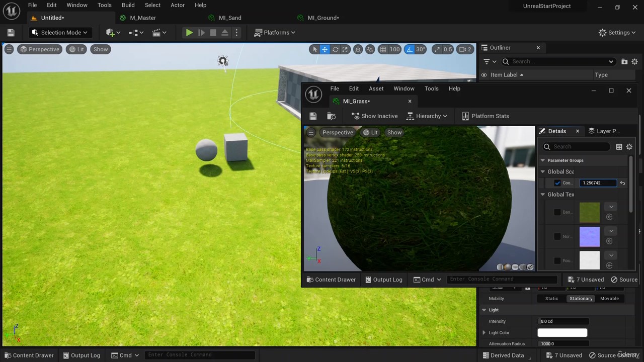Enable the Bas... texture override checkbox
Screen dimensions: 644x362
(x=557, y=212)
